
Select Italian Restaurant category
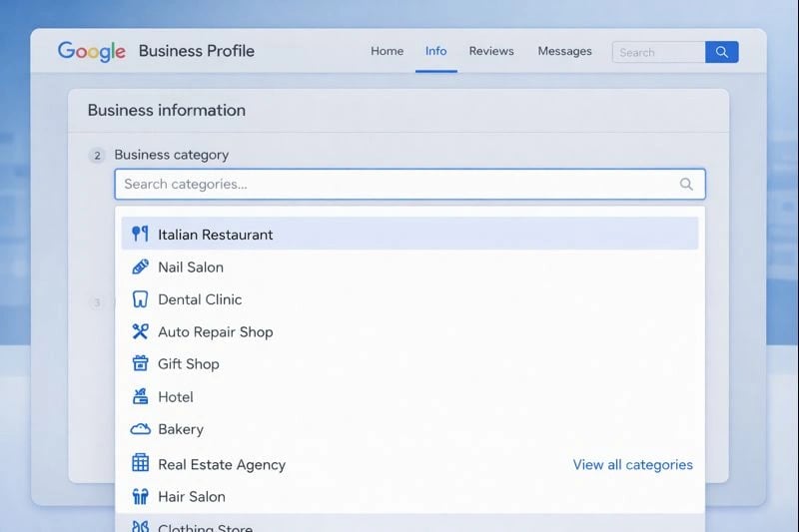(410, 234)
